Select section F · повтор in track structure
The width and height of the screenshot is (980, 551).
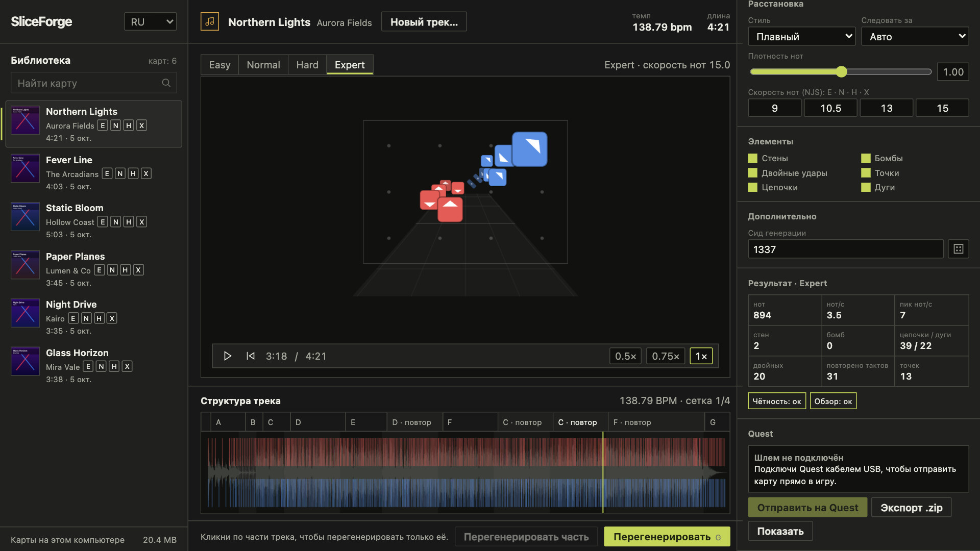pyautogui.click(x=656, y=422)
